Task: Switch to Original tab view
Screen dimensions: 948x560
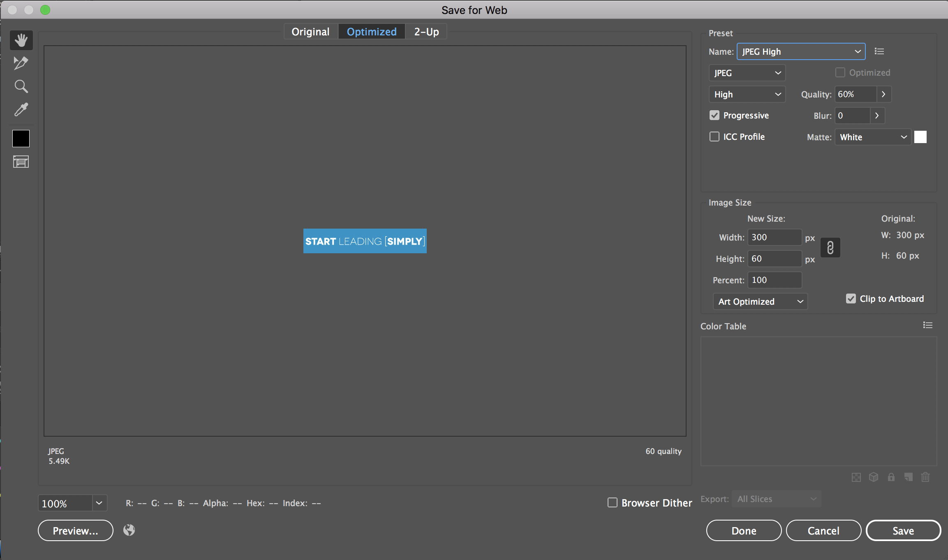Action: pyautogui.click(x=310, y=31)
